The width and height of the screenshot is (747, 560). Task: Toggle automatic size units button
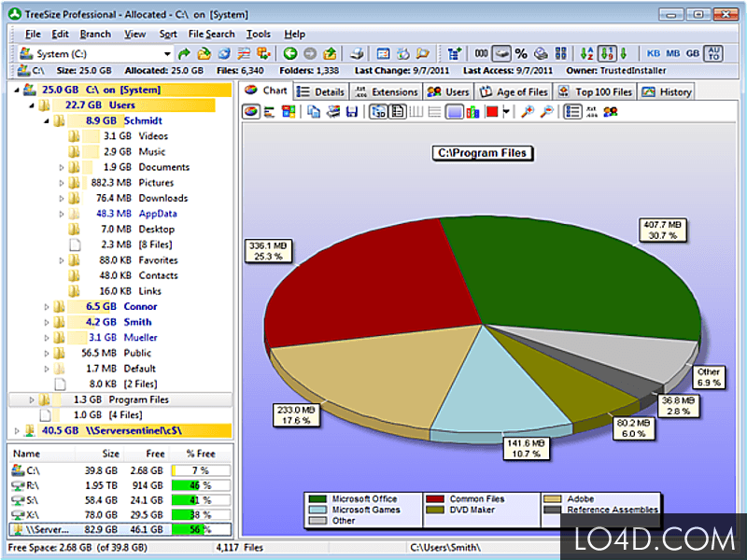713,53
